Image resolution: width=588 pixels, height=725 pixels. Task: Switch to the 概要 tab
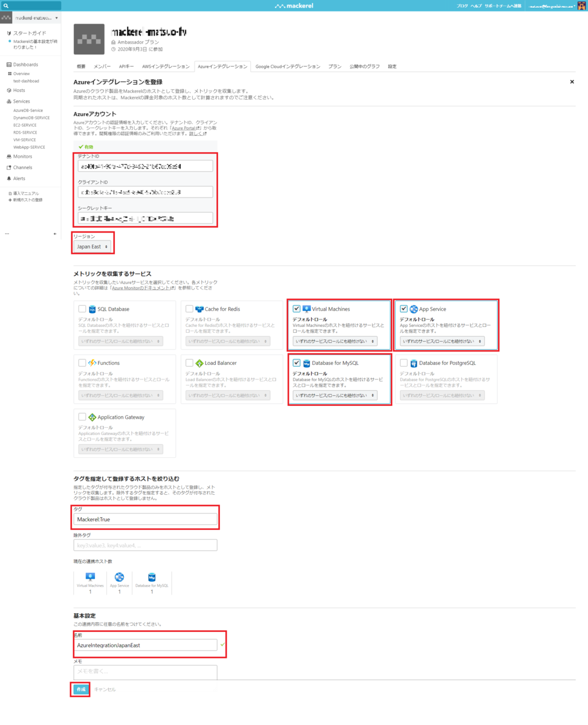(x=81, y=66)
